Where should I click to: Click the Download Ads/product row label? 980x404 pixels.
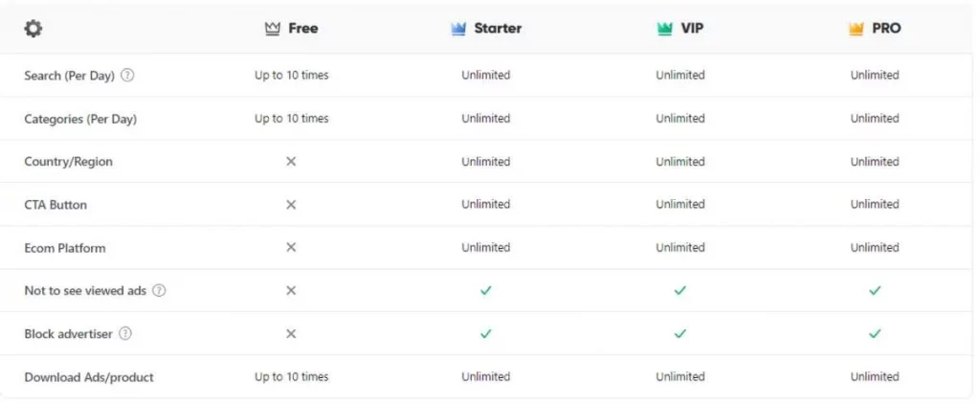(89, 377)
